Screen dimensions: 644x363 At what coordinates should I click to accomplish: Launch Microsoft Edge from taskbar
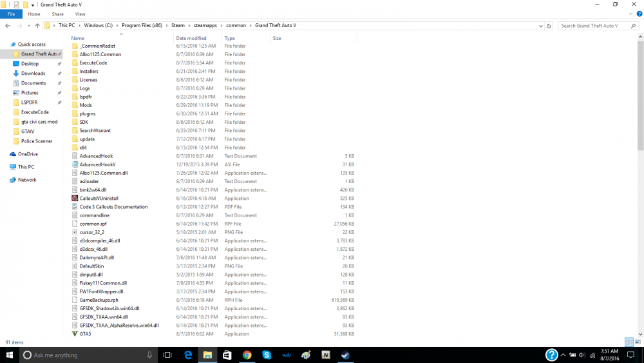(x=187, y=355)
